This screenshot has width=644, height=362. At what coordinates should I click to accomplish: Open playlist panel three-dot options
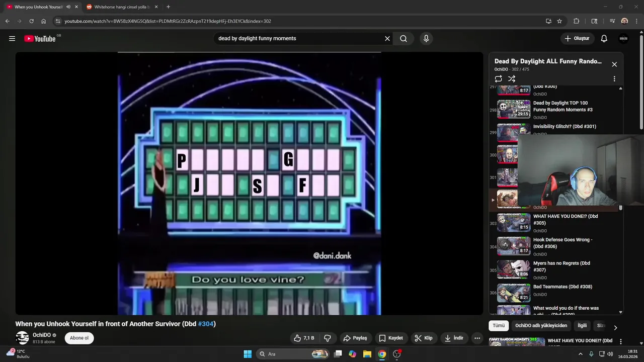614,79
